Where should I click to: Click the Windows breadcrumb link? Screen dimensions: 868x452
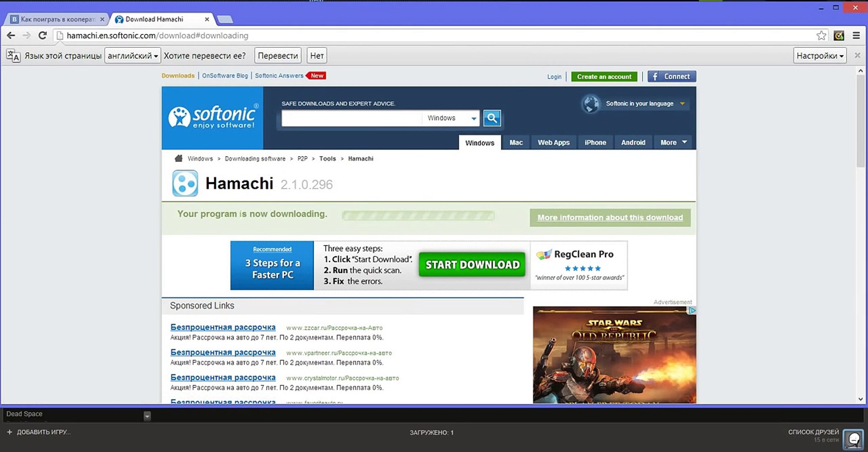pyautogui.click(x=200, y=159)
